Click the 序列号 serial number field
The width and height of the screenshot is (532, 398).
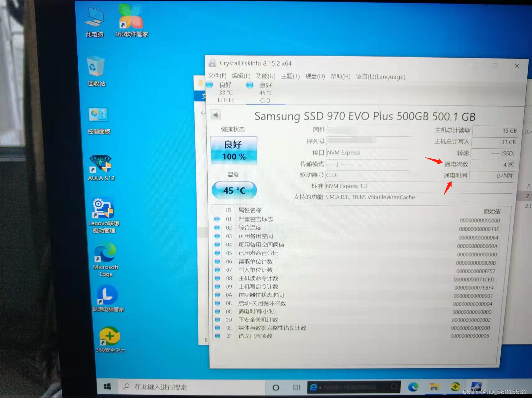point(370,141)
